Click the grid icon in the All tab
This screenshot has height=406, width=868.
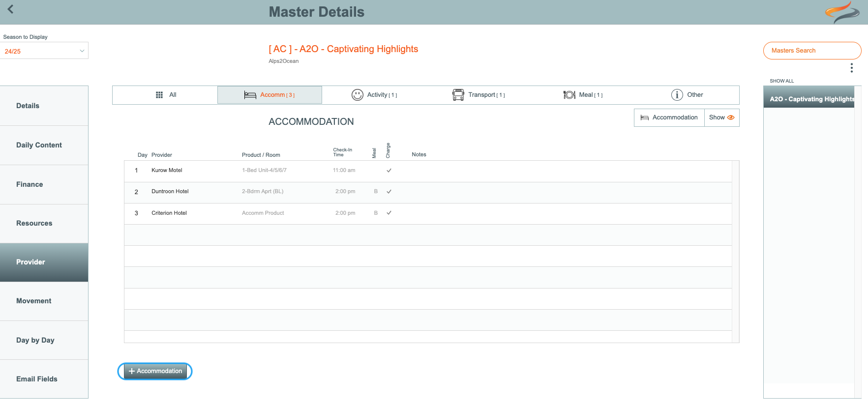click(159, 95)
